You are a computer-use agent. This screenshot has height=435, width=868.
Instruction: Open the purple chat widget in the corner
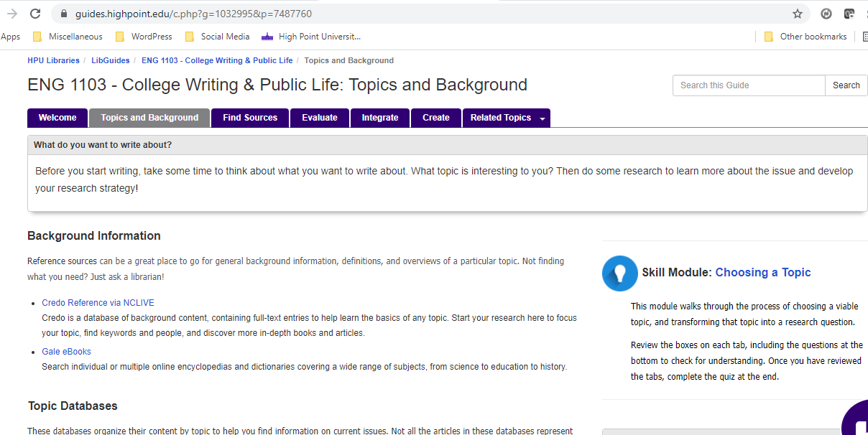point(857,419)
